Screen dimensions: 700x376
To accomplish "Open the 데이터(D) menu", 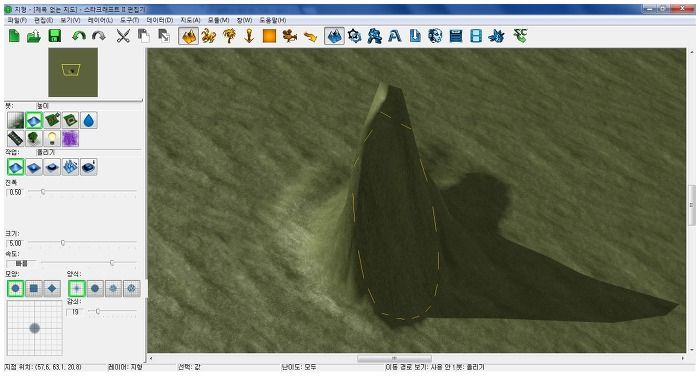I will (160, 20).
